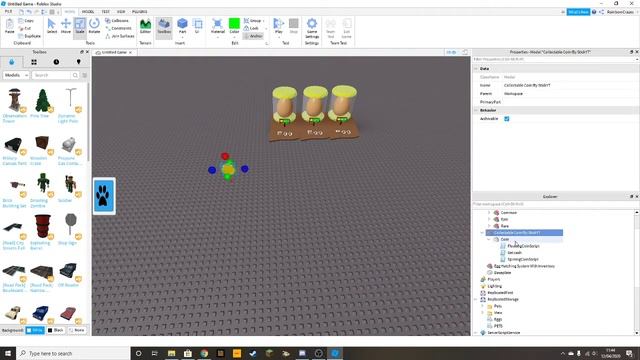Select Get cash script in Explorer
This screenshot has height=360, width=640.
click(515, 253)
